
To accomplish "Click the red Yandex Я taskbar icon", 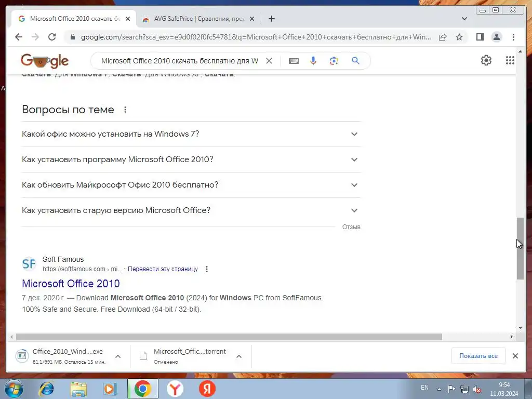I will point(207,389).
